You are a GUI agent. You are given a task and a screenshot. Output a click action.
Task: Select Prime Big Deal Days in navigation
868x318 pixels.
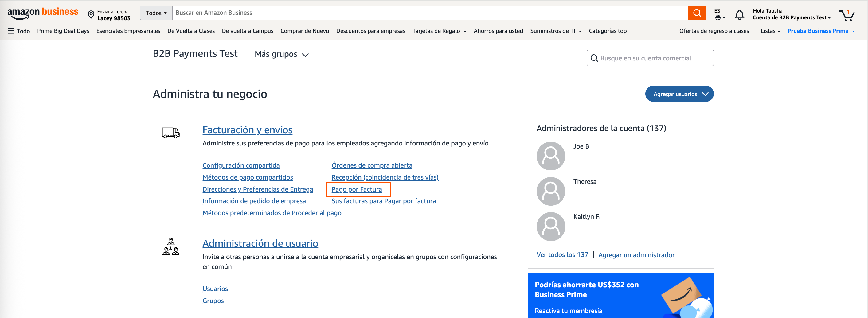tap(63, 31)
